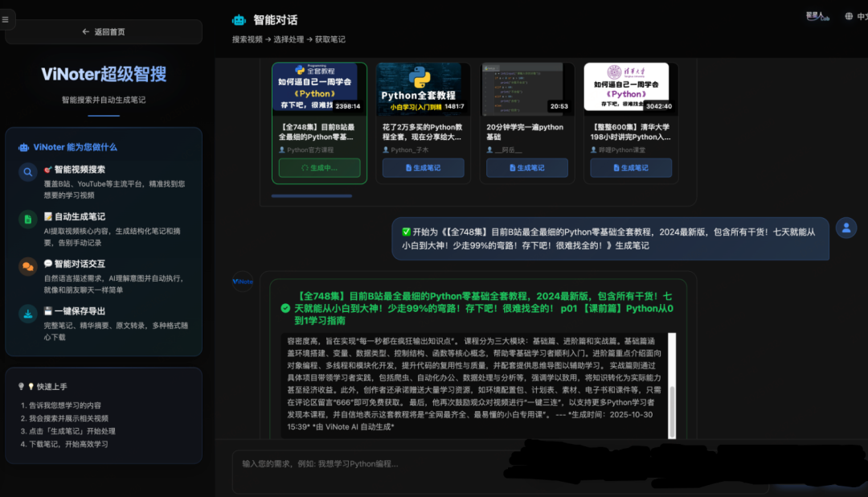Click the back arrow on 返回首页
The image size is (868, 497).
point(86,31)
